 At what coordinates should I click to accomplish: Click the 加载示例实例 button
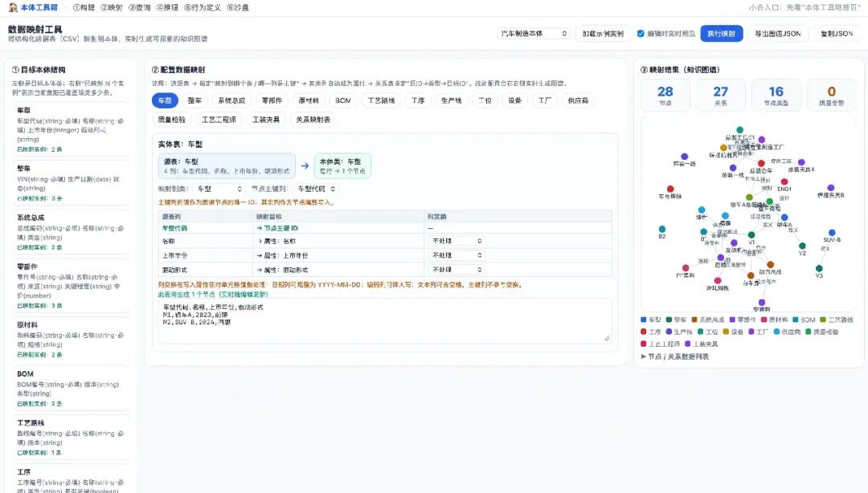click(603, 34)
